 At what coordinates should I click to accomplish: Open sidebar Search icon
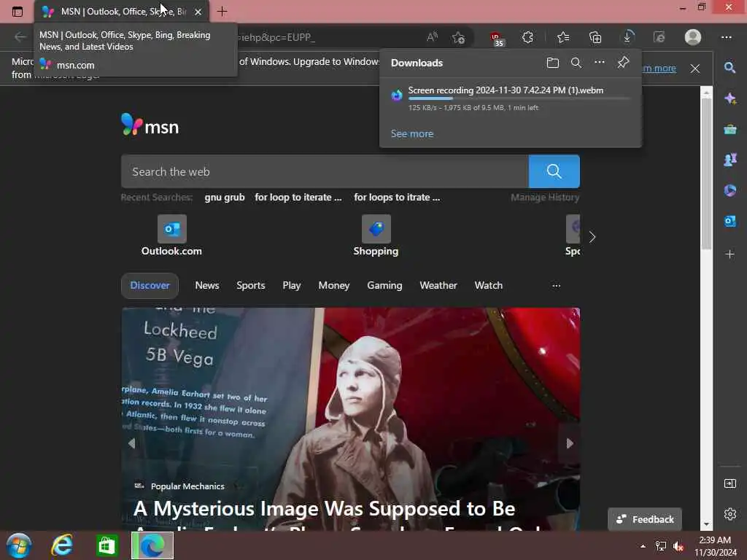729,68
